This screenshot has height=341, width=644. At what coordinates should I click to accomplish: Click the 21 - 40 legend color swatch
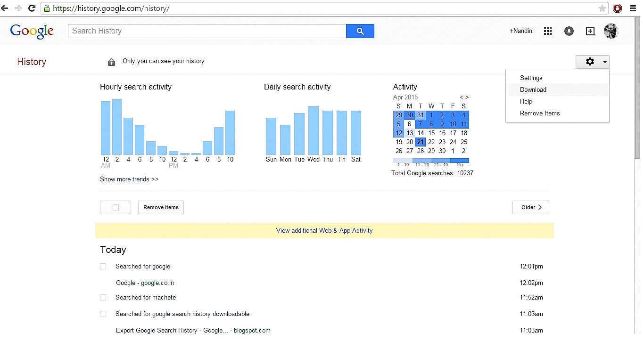tap(440, 161)
